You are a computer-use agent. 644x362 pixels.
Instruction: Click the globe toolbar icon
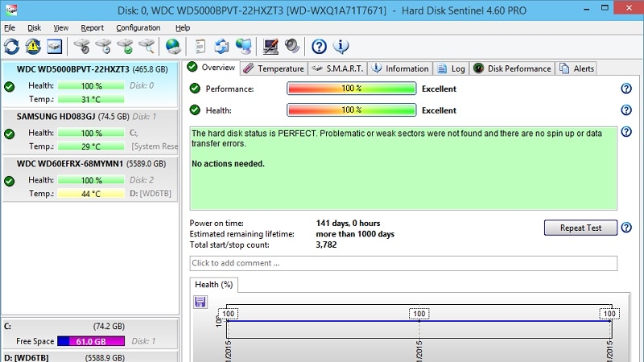tap(172, 47)
